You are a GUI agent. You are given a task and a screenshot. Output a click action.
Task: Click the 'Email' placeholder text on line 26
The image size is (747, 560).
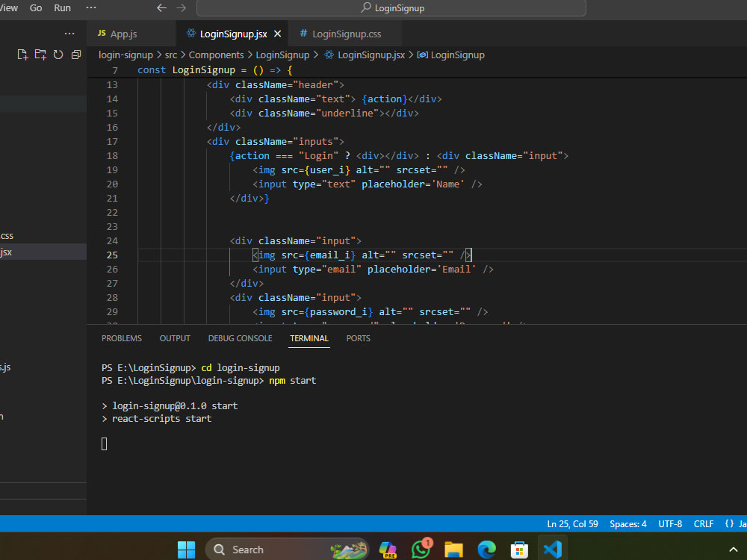(x=456, y=270)
